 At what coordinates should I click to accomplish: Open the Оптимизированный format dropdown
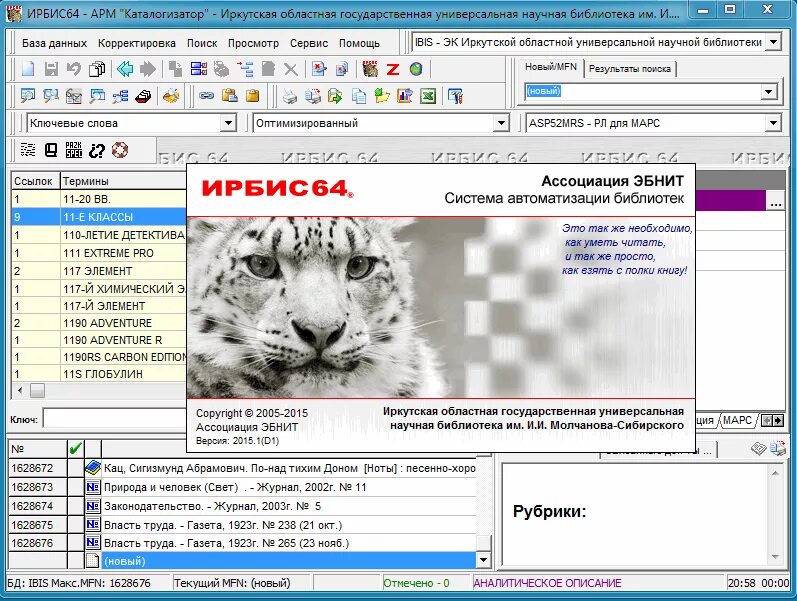tap(501, 123)
